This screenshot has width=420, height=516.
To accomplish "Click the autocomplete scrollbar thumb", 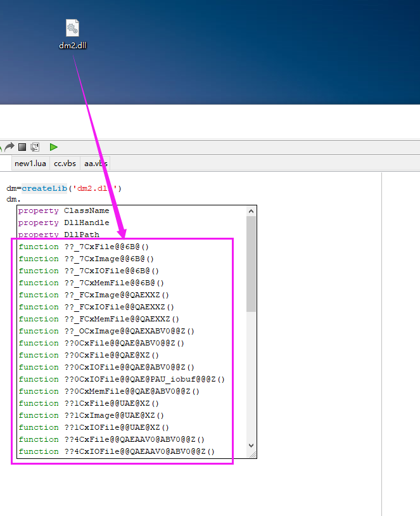I will coord(251,265).
